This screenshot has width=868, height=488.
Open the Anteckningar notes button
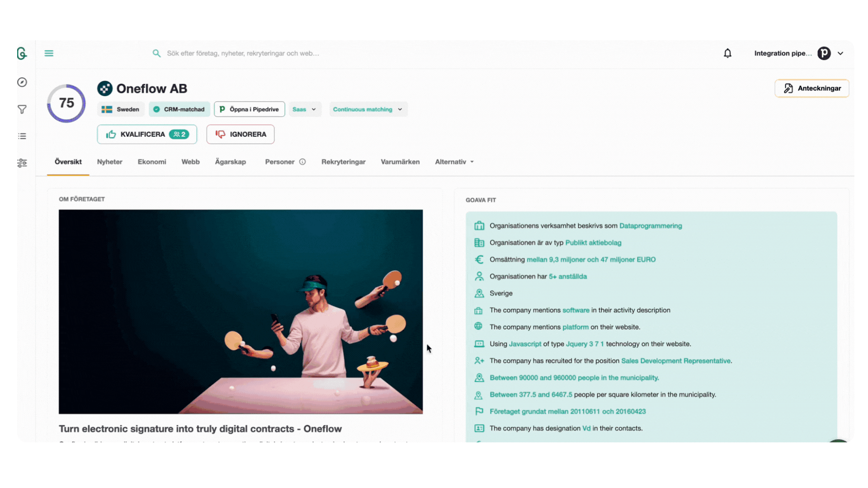coord(812,88)
